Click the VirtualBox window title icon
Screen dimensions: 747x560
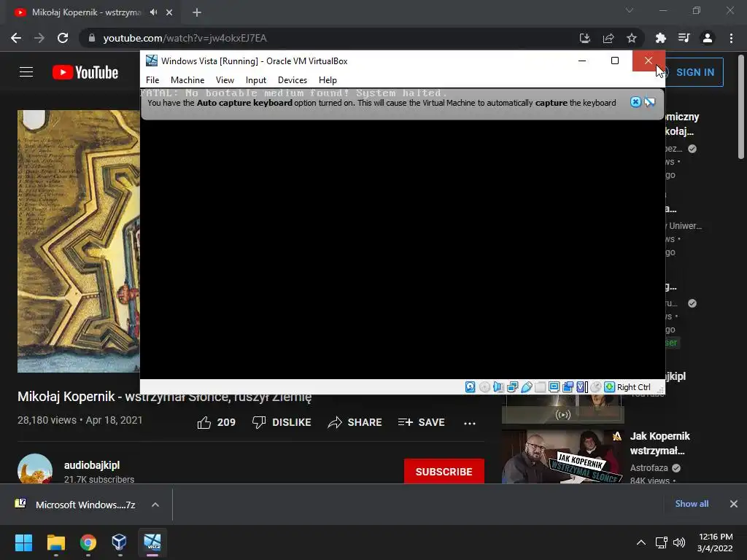click(152, 61)
